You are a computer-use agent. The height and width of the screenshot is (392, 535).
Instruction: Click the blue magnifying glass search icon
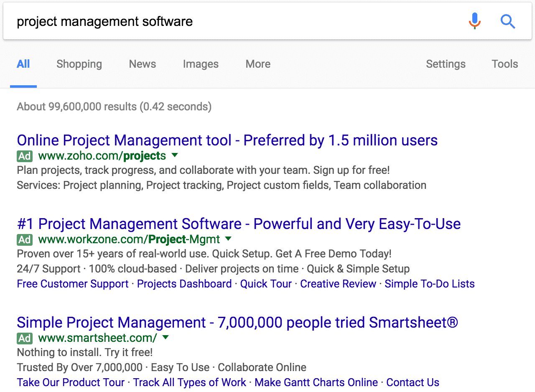point(508,21)
